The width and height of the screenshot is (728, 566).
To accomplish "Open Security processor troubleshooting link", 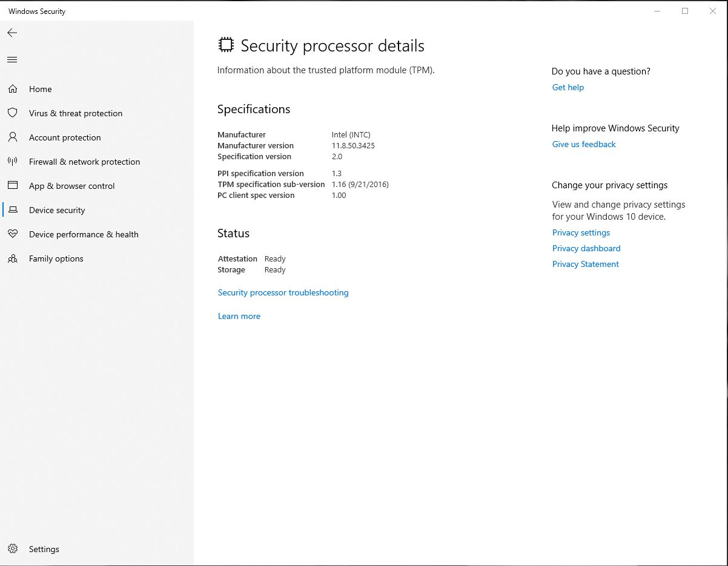I will pyautogui.click(x=283, y=292).
